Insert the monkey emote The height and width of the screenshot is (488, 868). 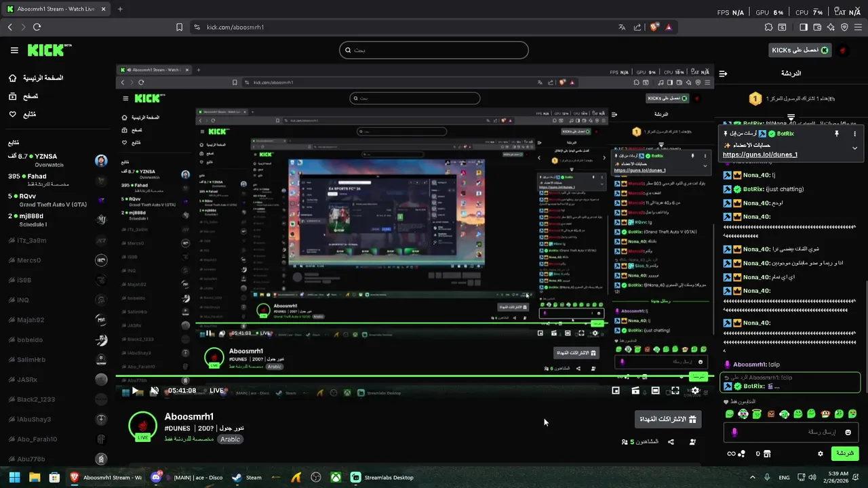pyautogui.click(x=826, y=413)
